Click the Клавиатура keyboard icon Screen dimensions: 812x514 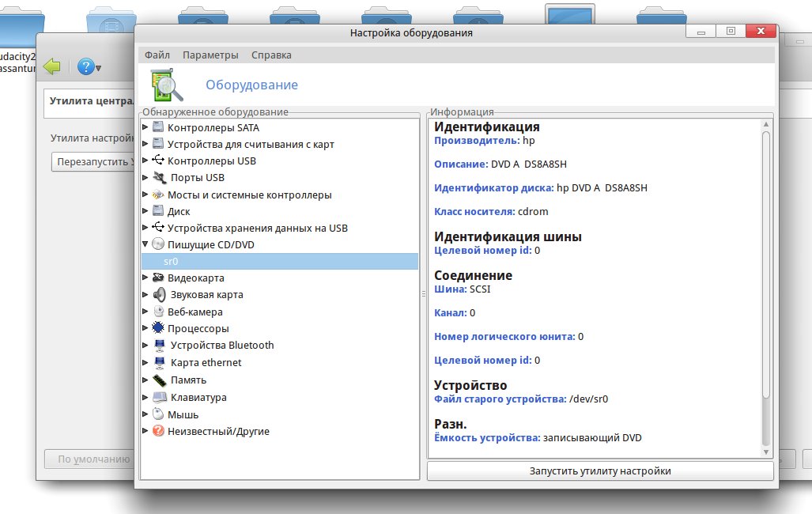pos(160,397)
